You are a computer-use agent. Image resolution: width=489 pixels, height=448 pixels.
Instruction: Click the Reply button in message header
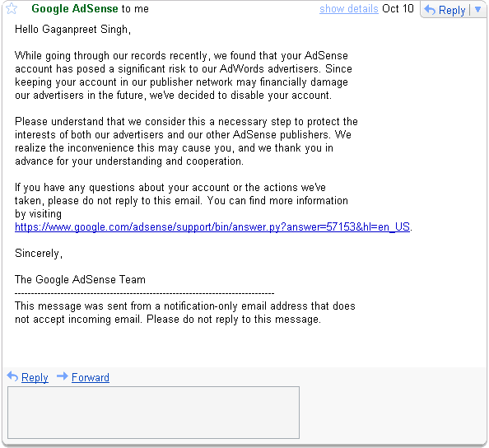pos(445,10)
